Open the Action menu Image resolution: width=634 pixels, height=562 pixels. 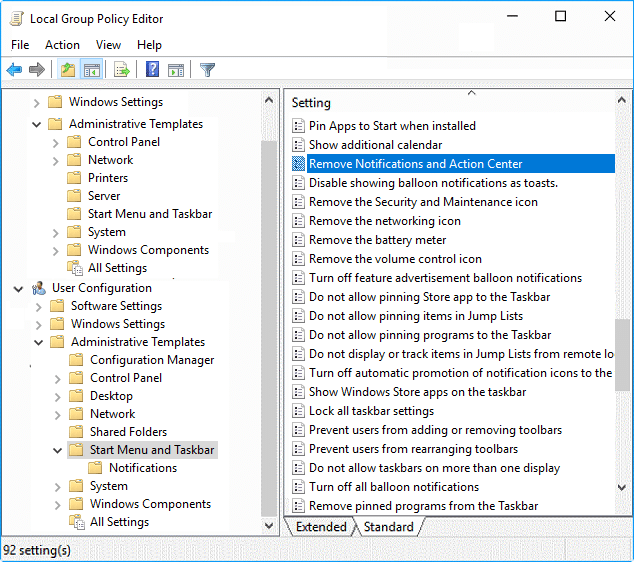coord(62,45)
